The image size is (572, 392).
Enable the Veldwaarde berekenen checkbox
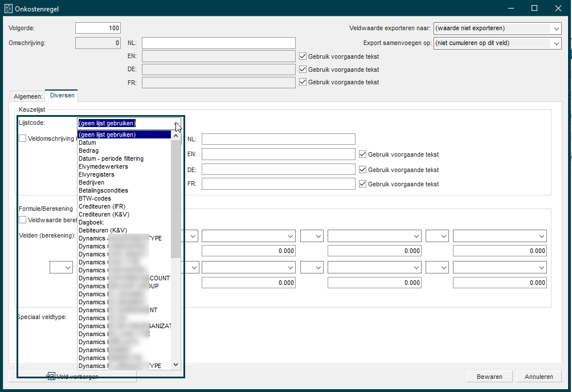[x=23, y=220]
